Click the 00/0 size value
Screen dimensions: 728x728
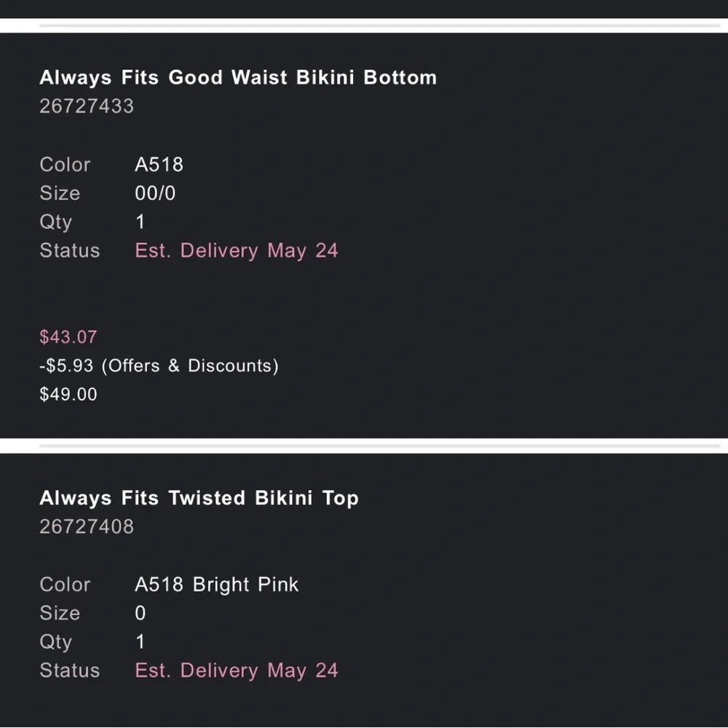pos(155,194)
